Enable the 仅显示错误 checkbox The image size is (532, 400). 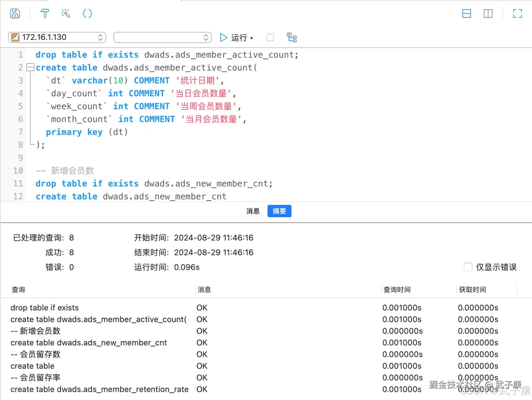(468, 267)
